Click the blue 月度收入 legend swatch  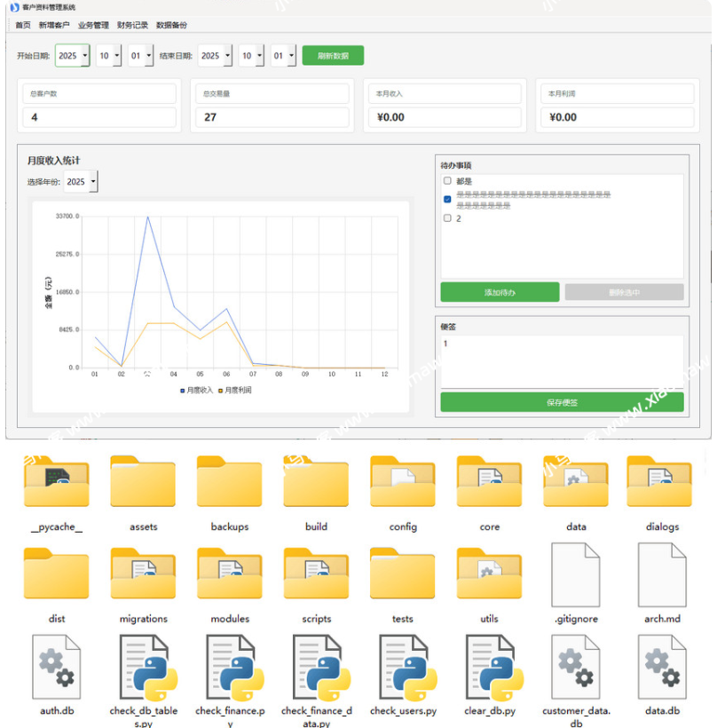tap(182, 390)
